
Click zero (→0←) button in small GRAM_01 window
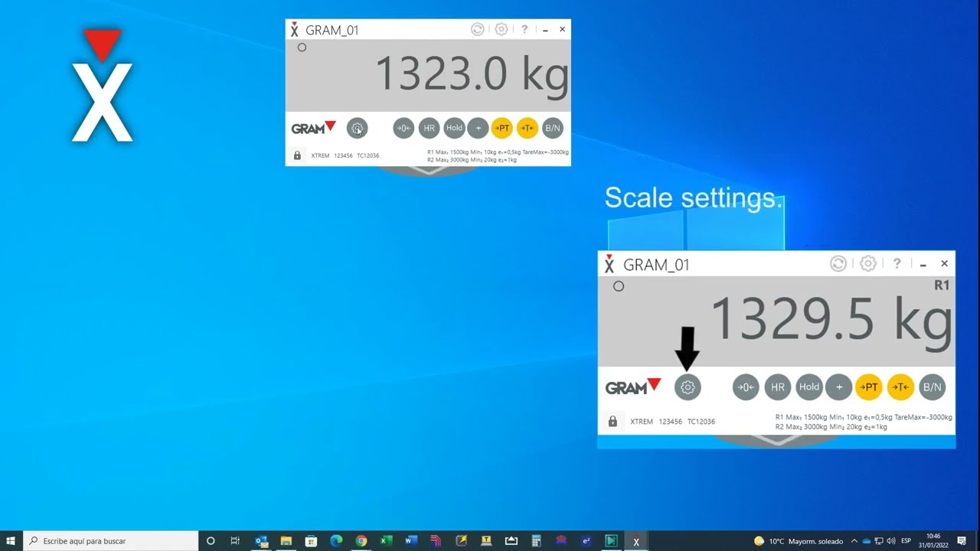tap(403, 129)
